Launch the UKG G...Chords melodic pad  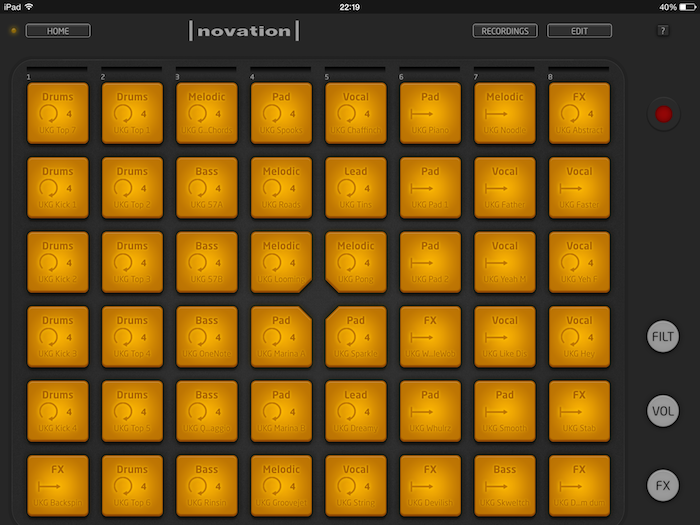[207, 113]
